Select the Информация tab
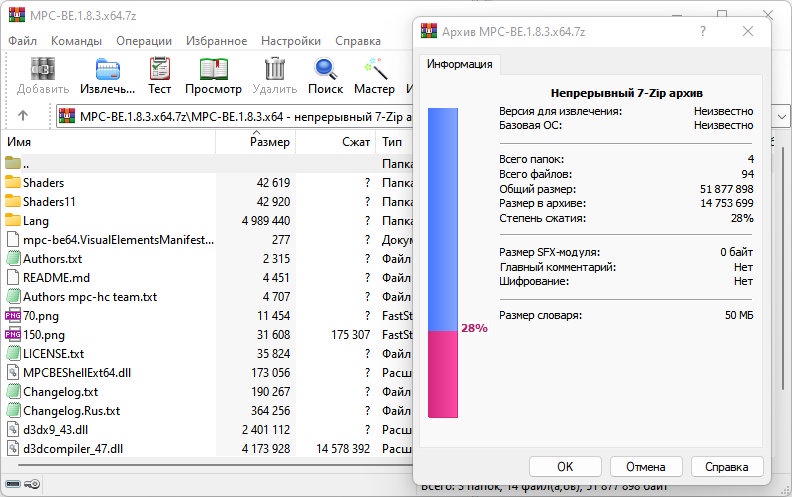Viewport: 792px width, 497px height. point(459,65)
